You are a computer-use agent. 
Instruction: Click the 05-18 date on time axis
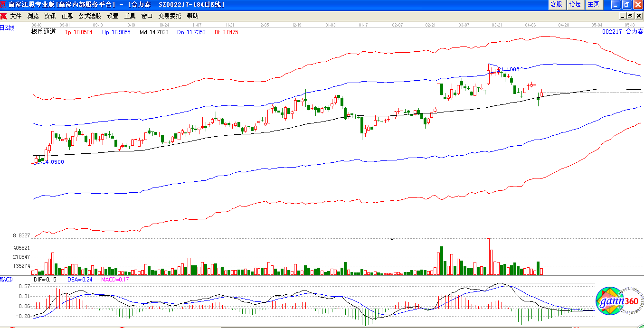(630, 25)
